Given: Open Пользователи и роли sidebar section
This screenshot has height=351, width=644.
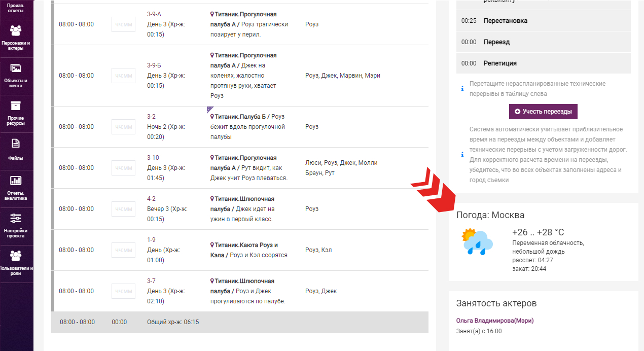Looking at the screenshot, I should tap(16, 264).
